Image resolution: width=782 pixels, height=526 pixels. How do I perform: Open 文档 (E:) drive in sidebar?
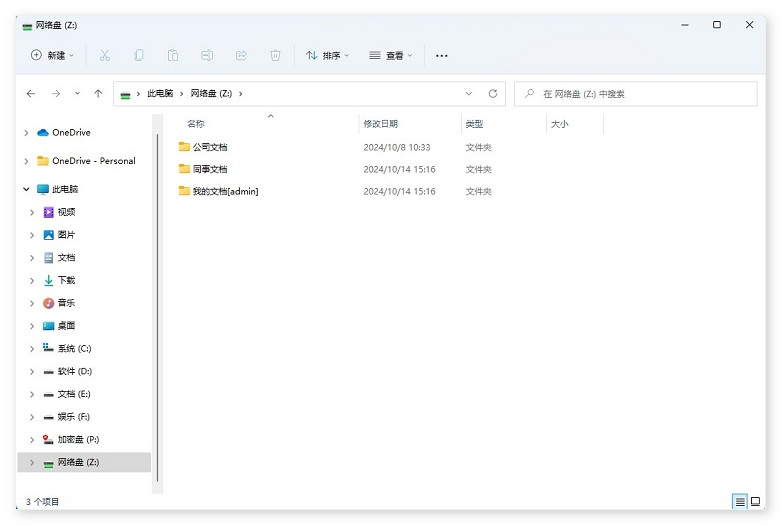74,394
